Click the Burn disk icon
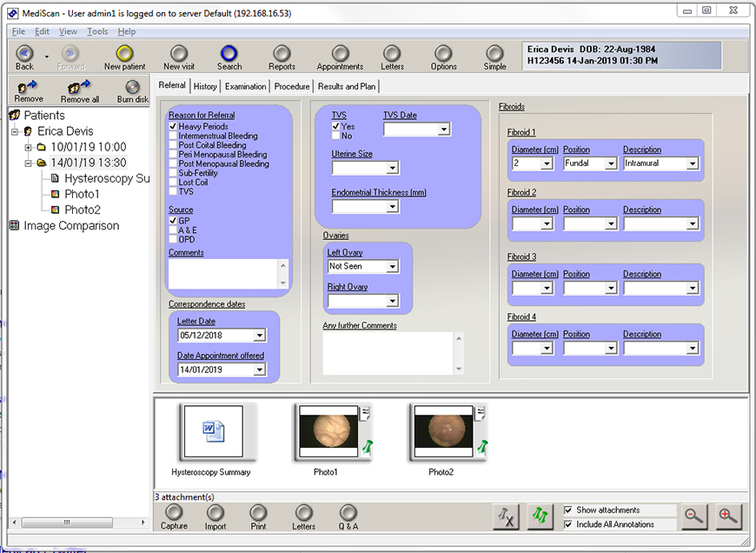The width and height of the screenshot is (756, 553). coord(133,87)
